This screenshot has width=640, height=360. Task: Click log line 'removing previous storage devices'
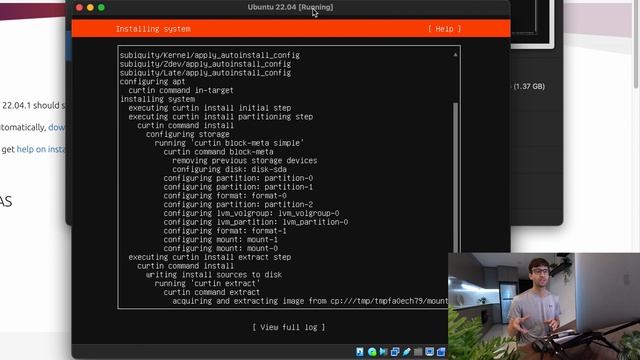[245, 160]
